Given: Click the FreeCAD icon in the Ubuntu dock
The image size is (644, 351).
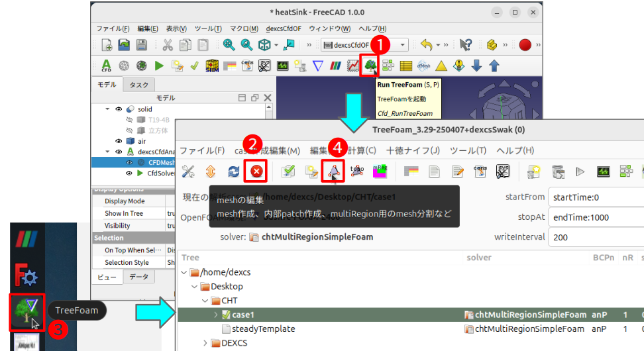Looking at the screenshot, I should (x=27, y=274).
